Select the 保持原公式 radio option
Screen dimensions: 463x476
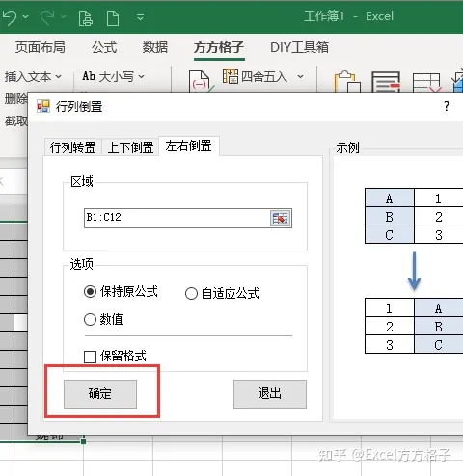(90, 292)
